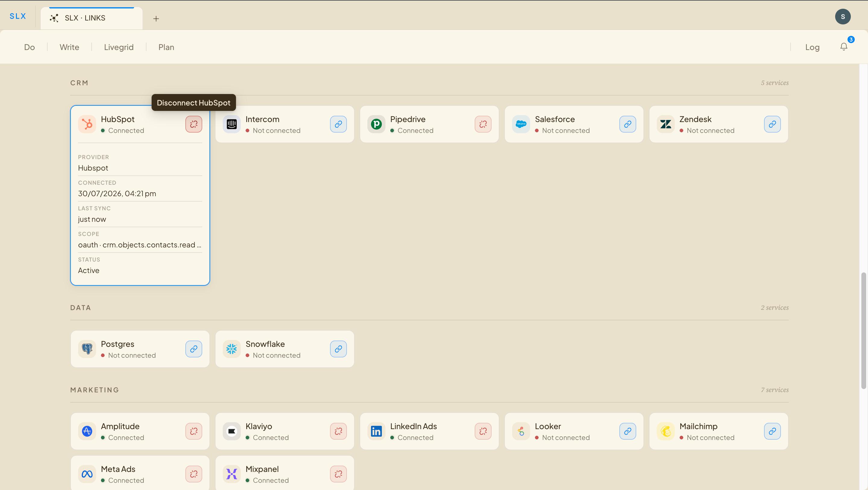The height and width of the screenshot is (490, 868).
Task: Click the SLX network icon in the tab
Action: tap(54, 18)
